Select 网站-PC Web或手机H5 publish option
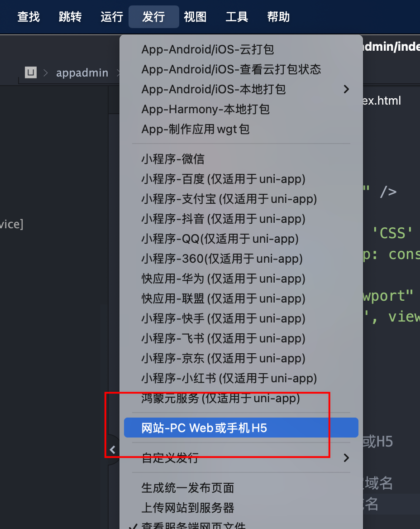This screenshot has width=420, height=529. [241, 428]
